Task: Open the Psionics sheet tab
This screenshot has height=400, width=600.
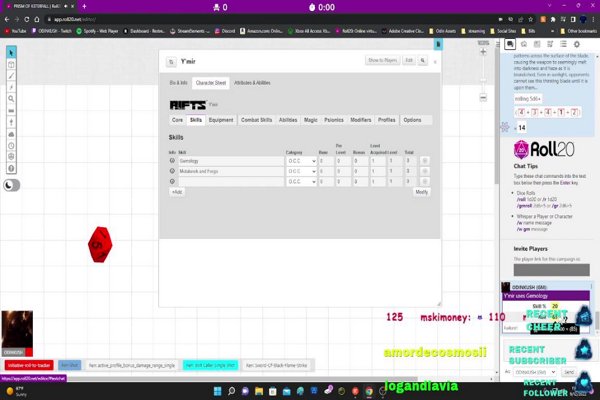Action: coord(334,120)
